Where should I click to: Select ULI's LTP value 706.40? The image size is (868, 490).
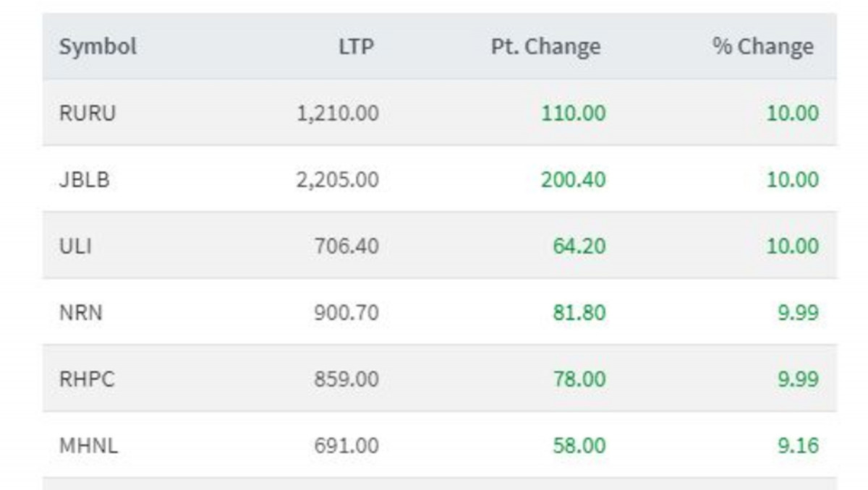(346, 246)
